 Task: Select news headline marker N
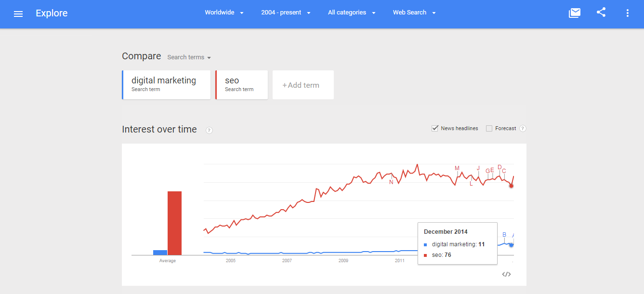(x=391, y=182)
